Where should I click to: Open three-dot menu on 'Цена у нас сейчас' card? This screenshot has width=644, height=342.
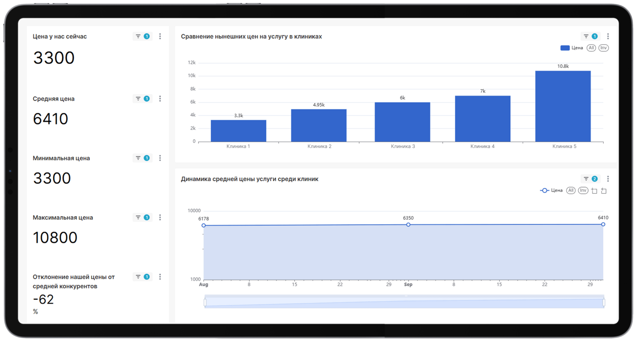tap(160, 36)
